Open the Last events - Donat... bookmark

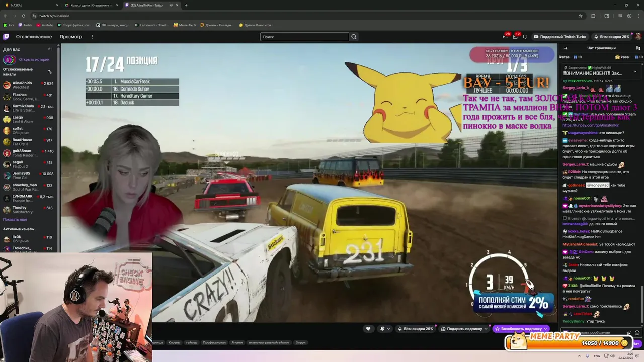pyautogui.click(x=152, y=25)
